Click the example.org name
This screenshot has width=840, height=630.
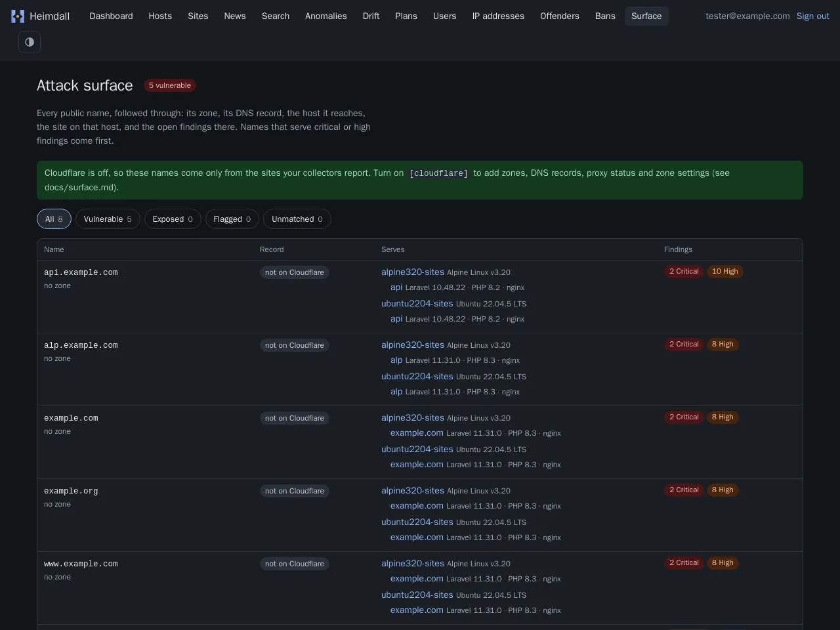[x=71, y=491]
